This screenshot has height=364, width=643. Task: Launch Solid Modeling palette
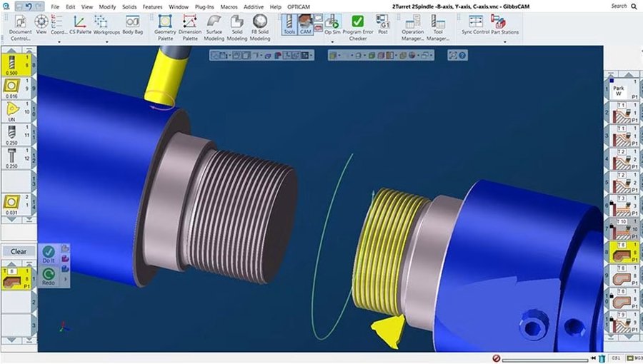click(x=237, y=27)
